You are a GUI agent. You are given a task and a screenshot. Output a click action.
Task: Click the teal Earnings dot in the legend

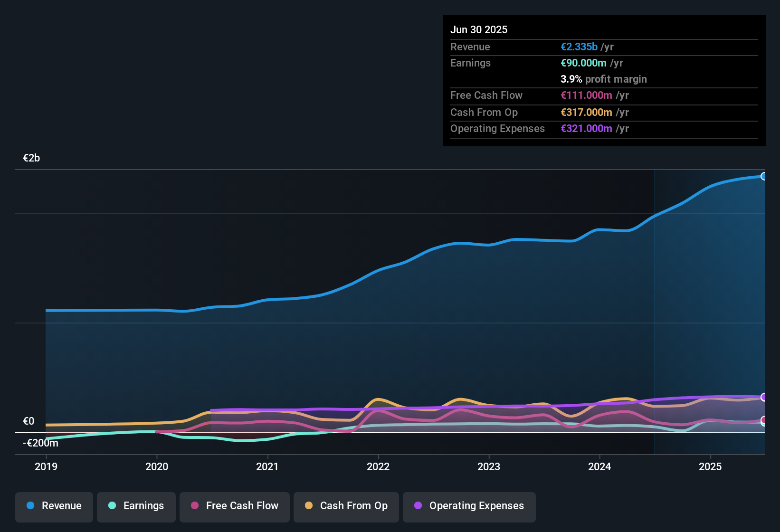click(x=112, y=506)
